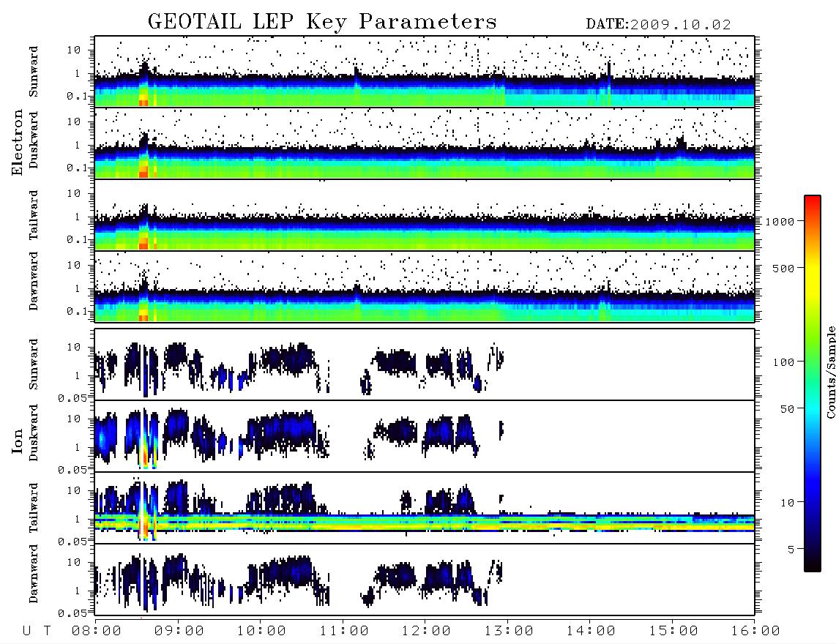Select the Ion Tailward spectrogram panel
The image size is (836, 644).
point(425,508)
